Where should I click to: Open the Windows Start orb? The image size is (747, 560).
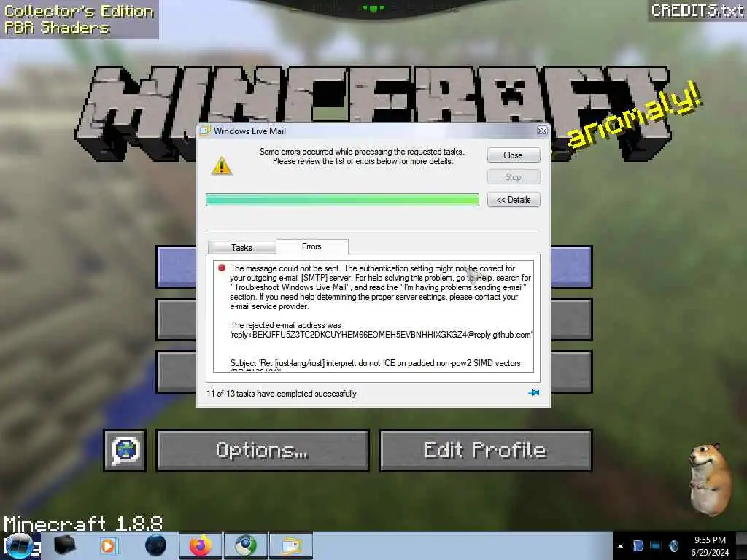click(19, 545)
